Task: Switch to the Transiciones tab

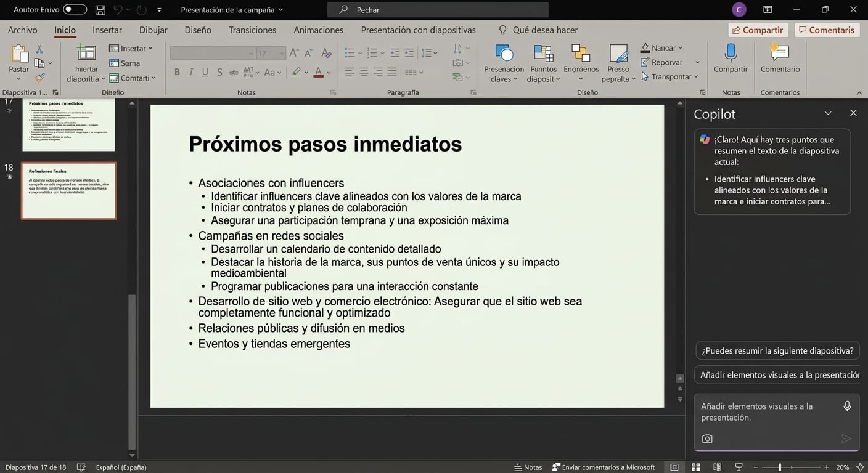Action: click(x=252, y=30)
